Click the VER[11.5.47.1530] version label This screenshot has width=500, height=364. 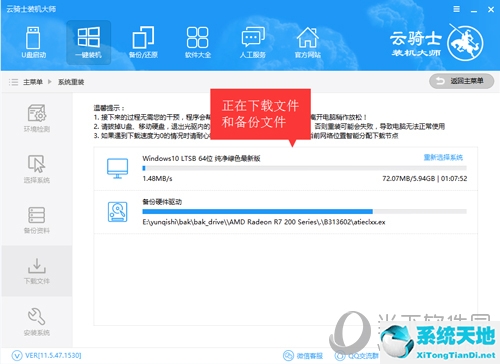53,355
